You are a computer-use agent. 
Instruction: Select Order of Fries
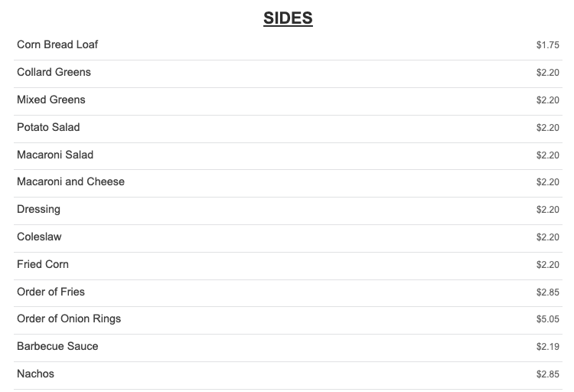[51, 292]
